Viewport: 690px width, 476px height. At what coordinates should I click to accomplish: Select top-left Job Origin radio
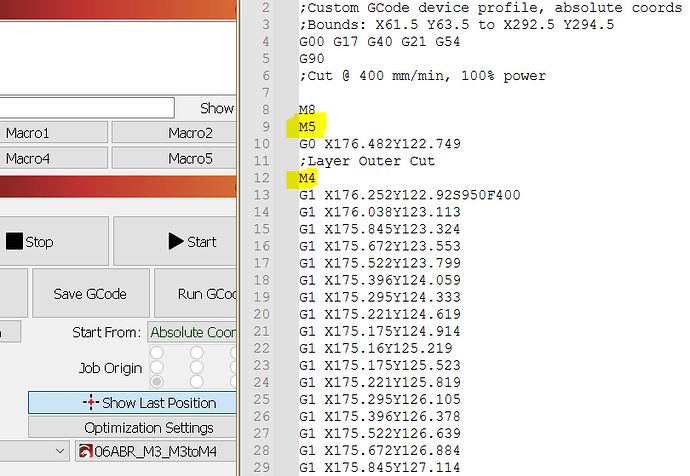coord(157,352)
